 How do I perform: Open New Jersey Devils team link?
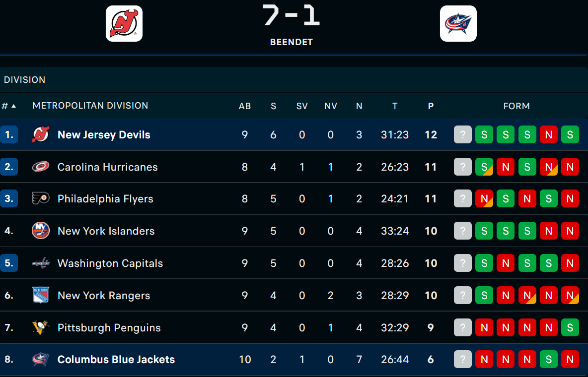pyautogui.click(x=104, y=134)
